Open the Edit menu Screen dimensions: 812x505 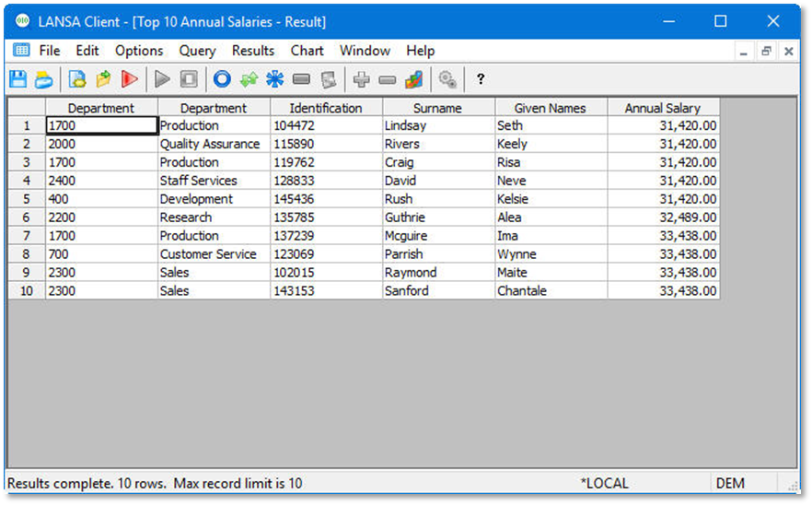87,51
